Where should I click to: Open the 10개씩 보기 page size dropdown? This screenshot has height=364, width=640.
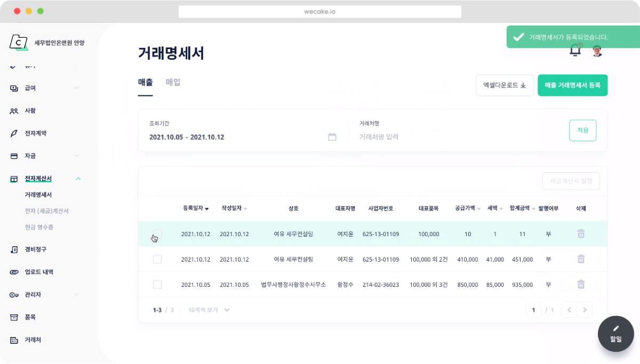tap(209, 310)
